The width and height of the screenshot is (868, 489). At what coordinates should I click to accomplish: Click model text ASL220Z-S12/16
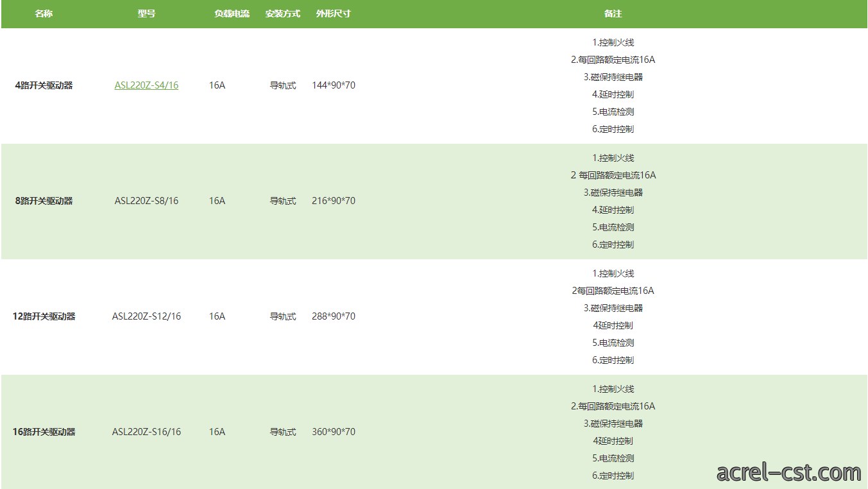[x=146, y=316]
